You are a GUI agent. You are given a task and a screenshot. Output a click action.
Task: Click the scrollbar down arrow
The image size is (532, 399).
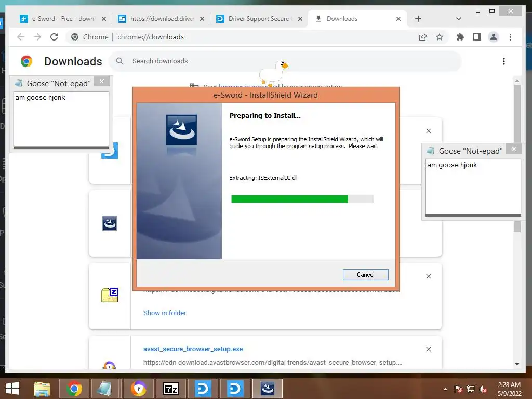(517, 364)
